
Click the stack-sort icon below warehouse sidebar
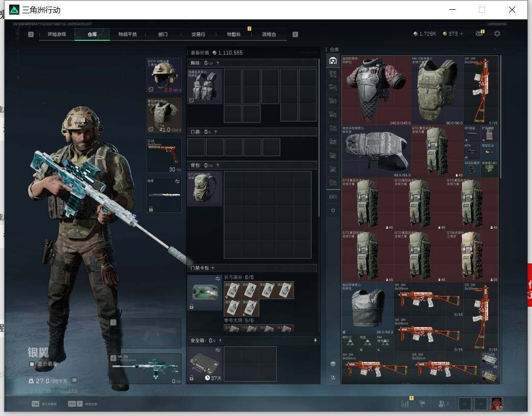333,364
